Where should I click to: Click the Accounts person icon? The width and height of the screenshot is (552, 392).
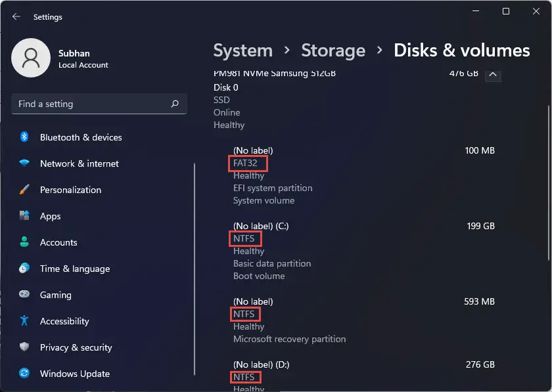click(x=24, y=242)
